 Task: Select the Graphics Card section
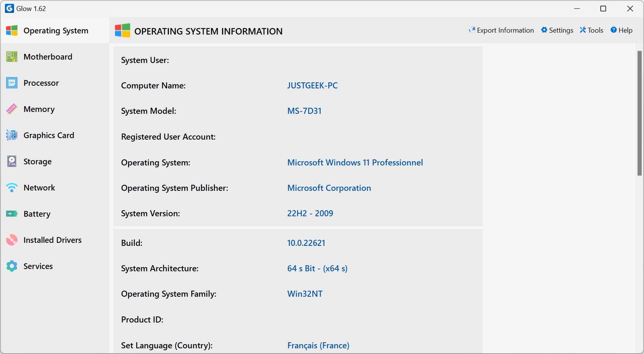point(55,135)
